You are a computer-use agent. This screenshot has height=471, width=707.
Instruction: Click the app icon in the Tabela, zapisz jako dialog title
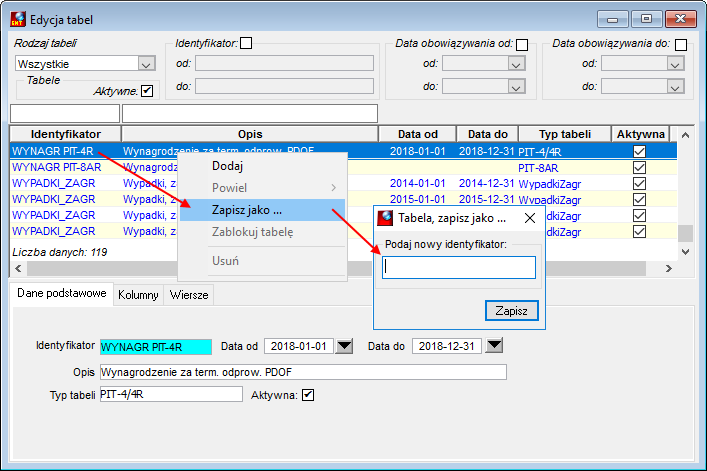[x=385, y=218]
